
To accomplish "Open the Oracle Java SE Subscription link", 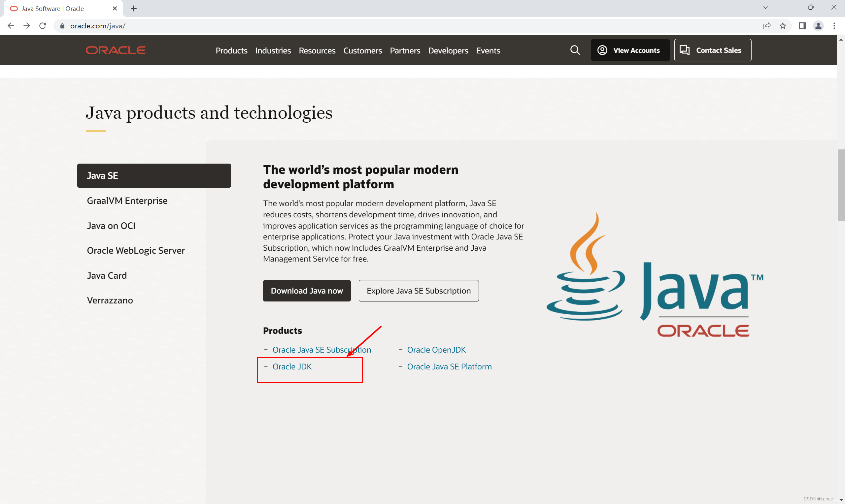I will coord(321,350).
